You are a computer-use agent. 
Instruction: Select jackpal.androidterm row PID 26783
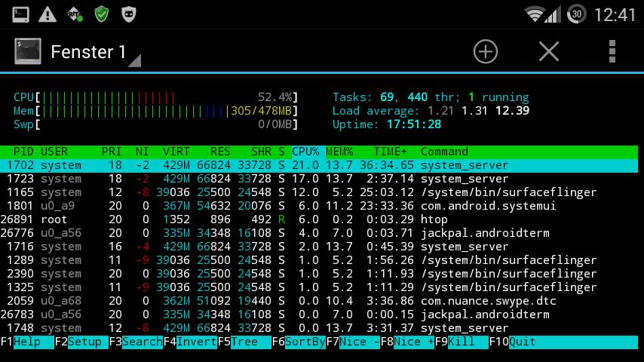pos(319,314)
